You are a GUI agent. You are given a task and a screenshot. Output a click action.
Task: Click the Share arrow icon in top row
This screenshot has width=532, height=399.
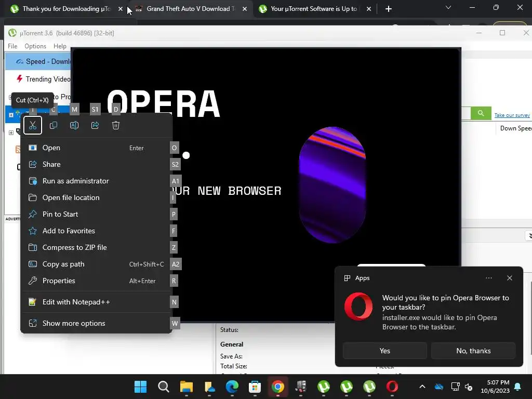[95, 125]
